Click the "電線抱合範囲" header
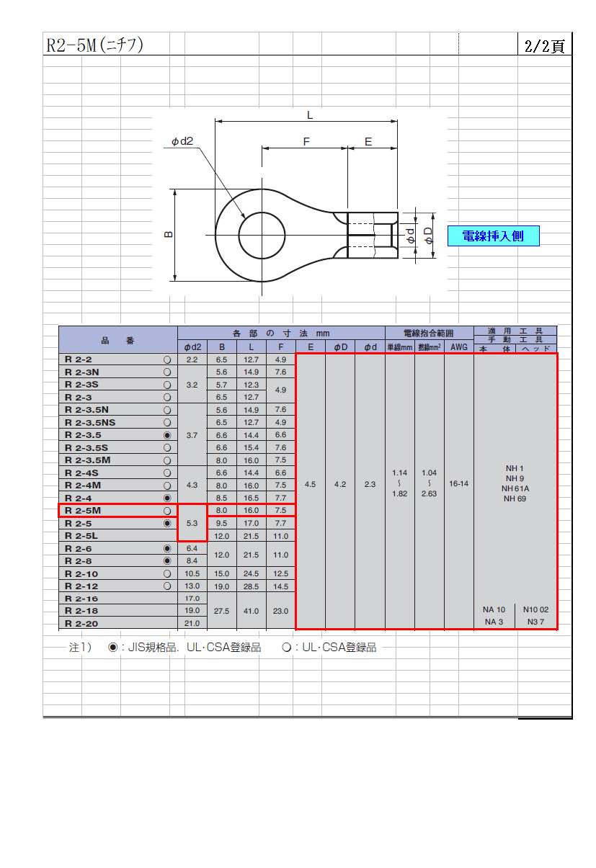This screenshot has width=596, height=868. 429,333
